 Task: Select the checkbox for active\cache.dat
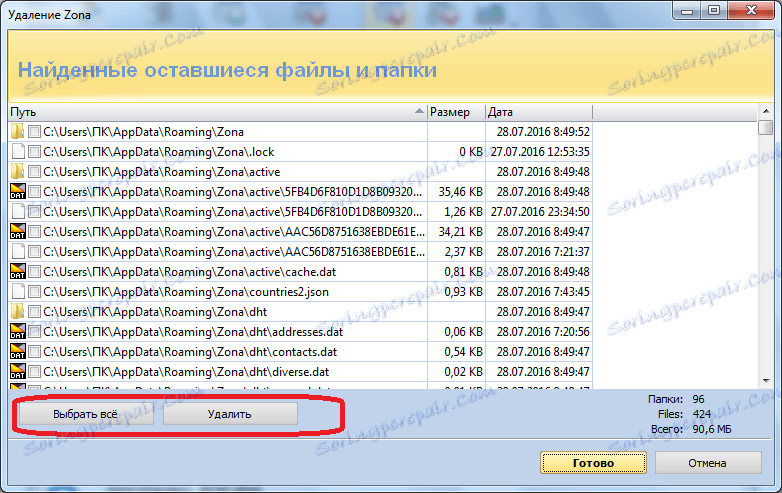click(34, 272)
